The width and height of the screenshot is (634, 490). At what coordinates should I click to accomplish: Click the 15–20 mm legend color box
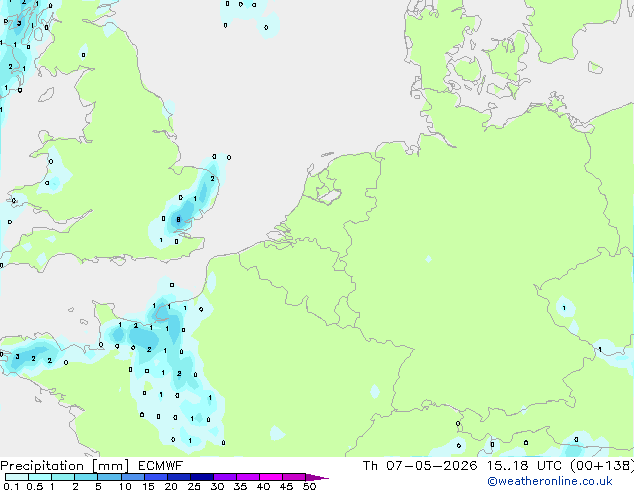[x=155, y=477]
